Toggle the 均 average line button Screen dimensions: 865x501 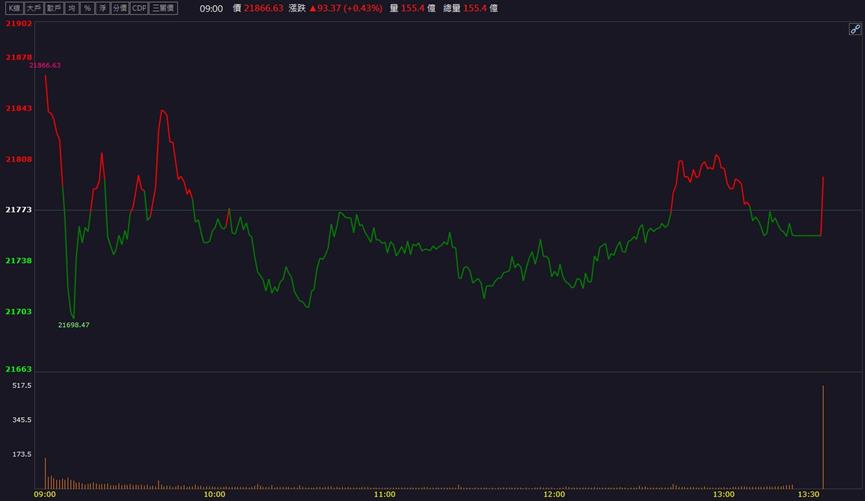pyautogui.click(x=72, y=8)
